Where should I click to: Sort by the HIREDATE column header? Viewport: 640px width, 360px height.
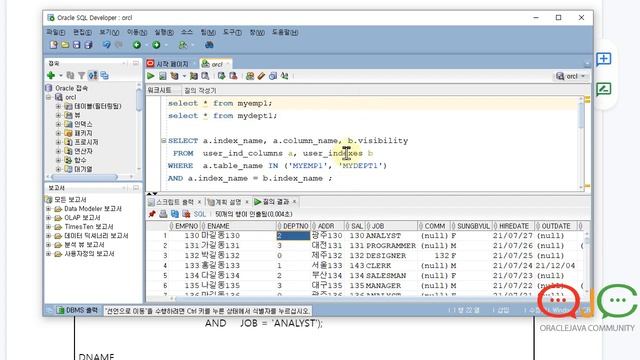coord(513,226)
